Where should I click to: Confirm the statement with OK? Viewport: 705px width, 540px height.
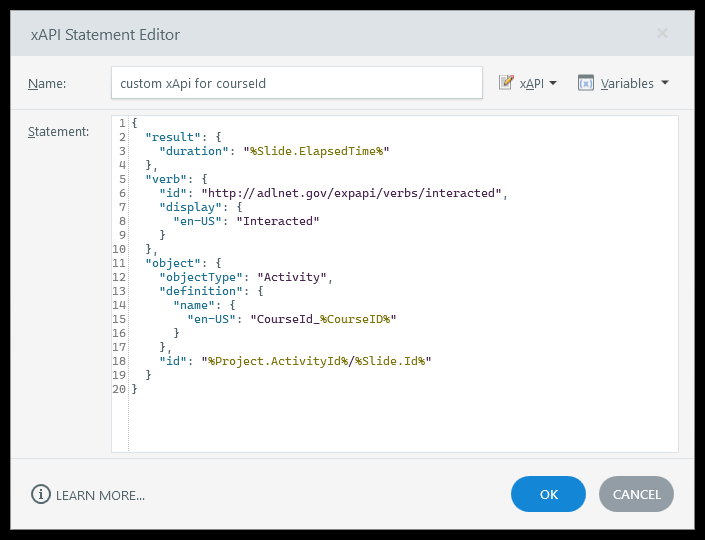point(548,494)
